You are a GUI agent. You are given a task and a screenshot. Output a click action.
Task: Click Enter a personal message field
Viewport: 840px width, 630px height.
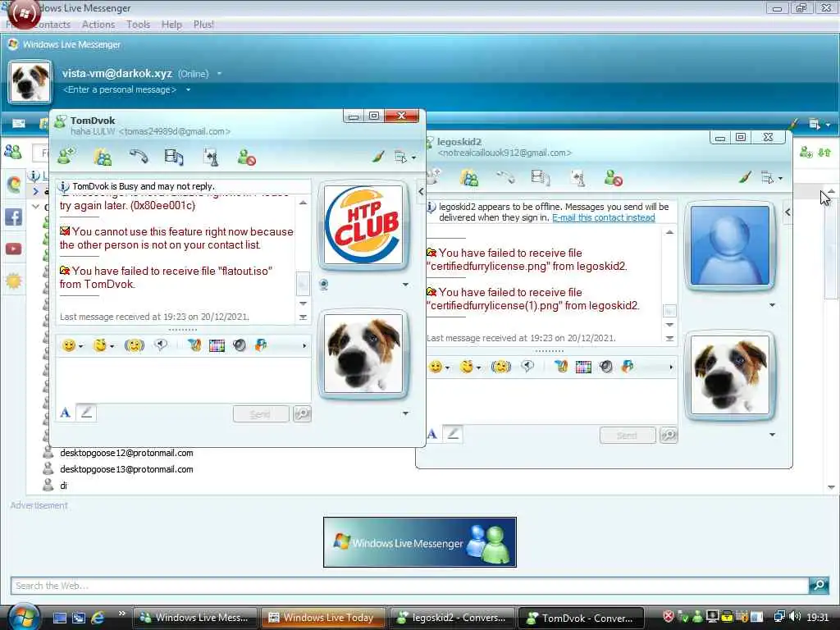(120, 89)
